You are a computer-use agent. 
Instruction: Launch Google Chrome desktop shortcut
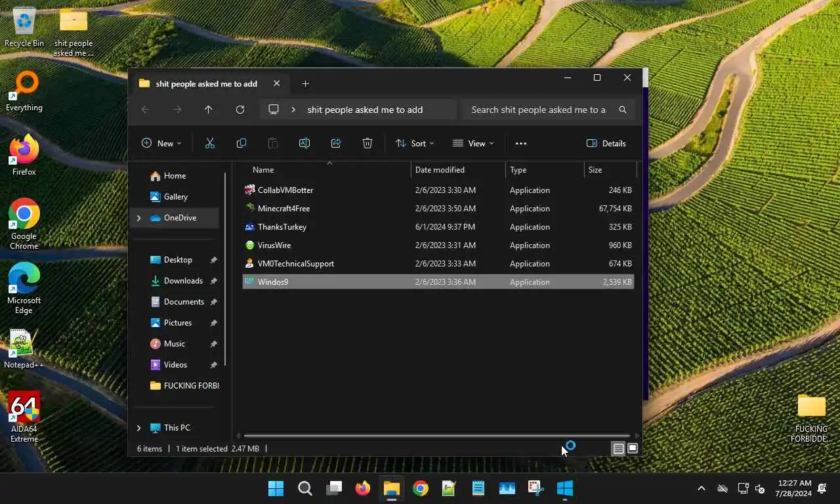point(24,223)
